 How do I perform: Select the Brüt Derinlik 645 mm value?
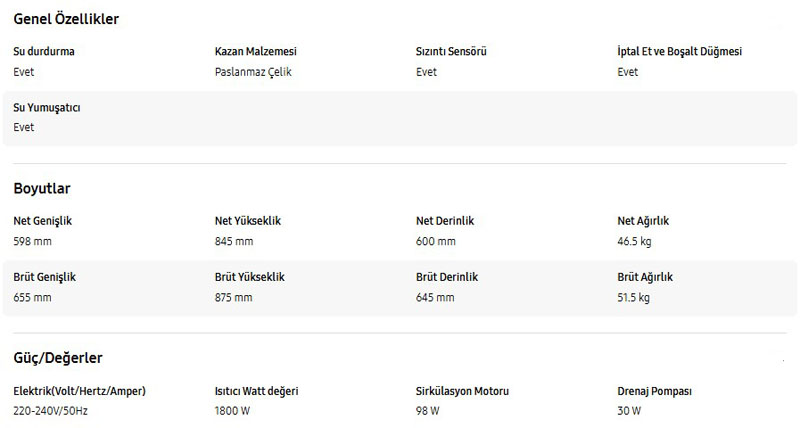point(435,297)
